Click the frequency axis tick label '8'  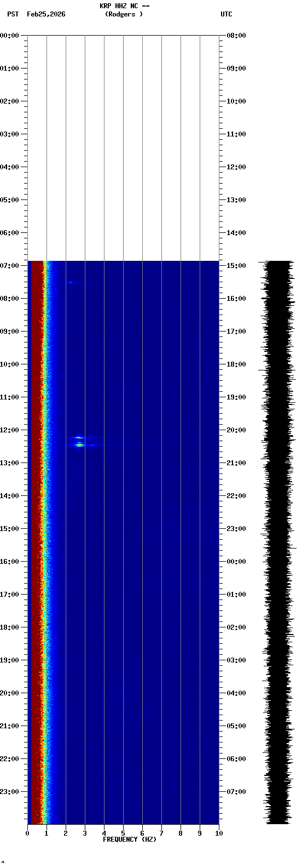(181, 833)
